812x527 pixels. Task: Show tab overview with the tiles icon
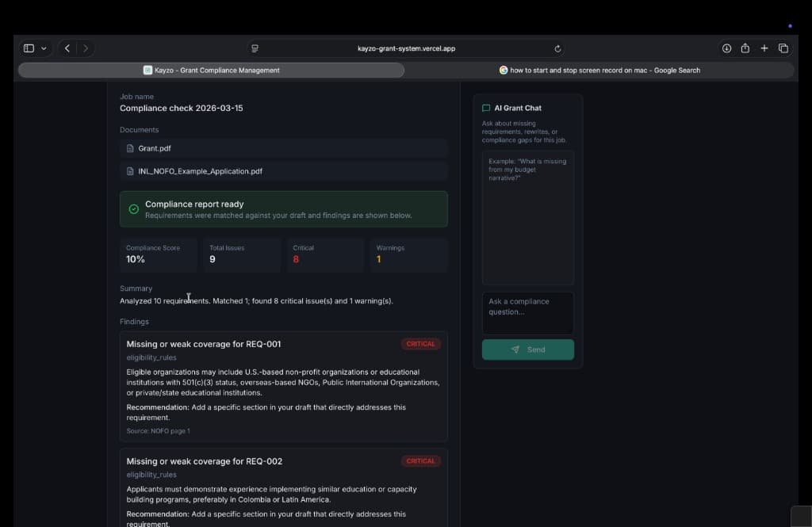tap(783, 48)
